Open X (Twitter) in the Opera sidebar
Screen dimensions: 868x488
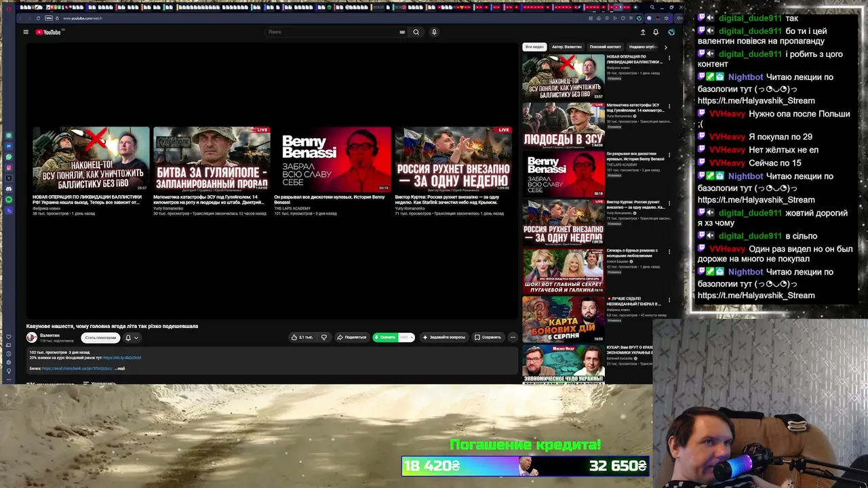(x=9, y=178)
